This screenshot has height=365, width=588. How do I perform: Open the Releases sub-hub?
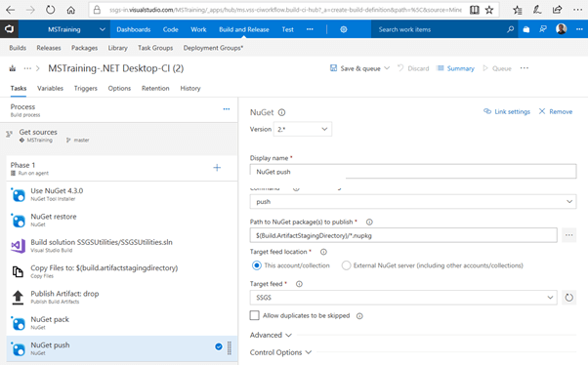(49, 48)
